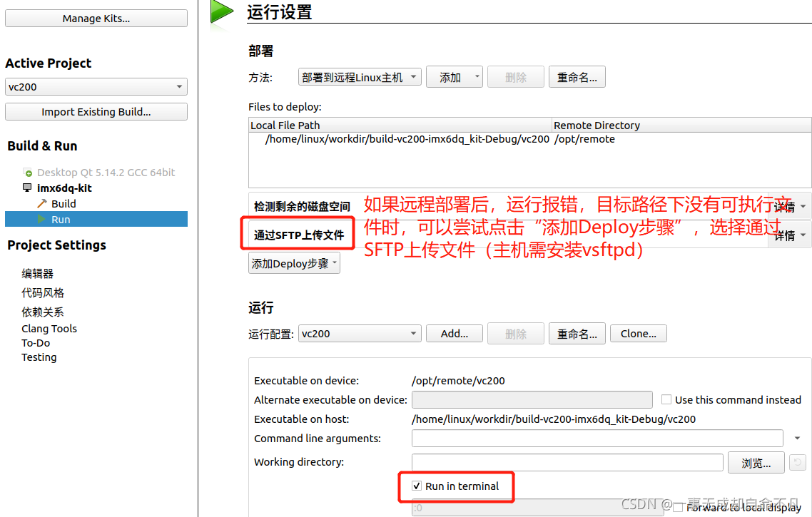
Task: Open the 添加 deploy configuration dropdown
Action: (x=454, y=77)
